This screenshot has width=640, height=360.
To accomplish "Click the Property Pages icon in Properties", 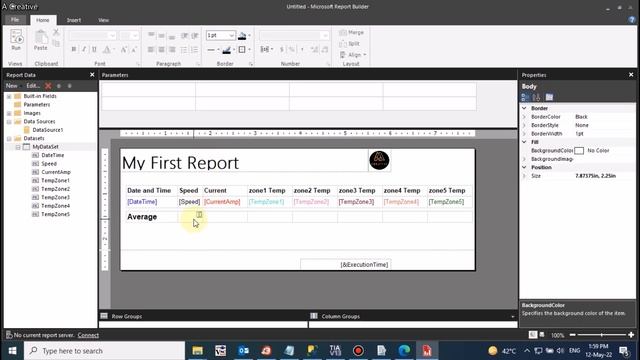I will click(x=549, y=97).
